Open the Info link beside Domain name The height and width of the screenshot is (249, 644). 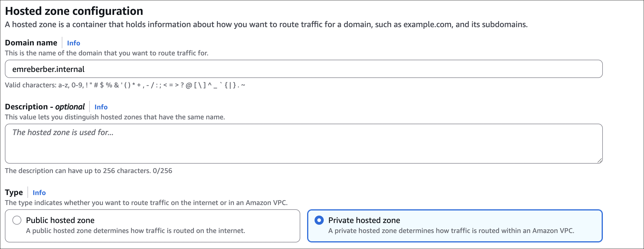click(73, 43)
